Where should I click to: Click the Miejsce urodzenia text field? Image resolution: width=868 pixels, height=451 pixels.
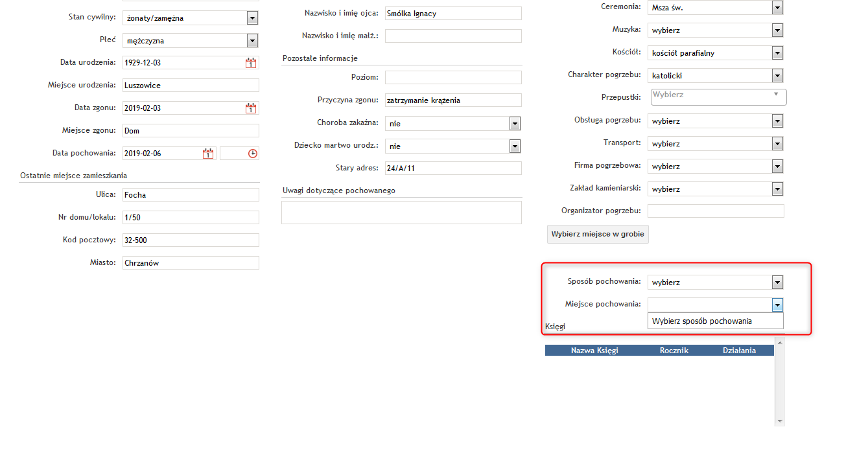191,86
